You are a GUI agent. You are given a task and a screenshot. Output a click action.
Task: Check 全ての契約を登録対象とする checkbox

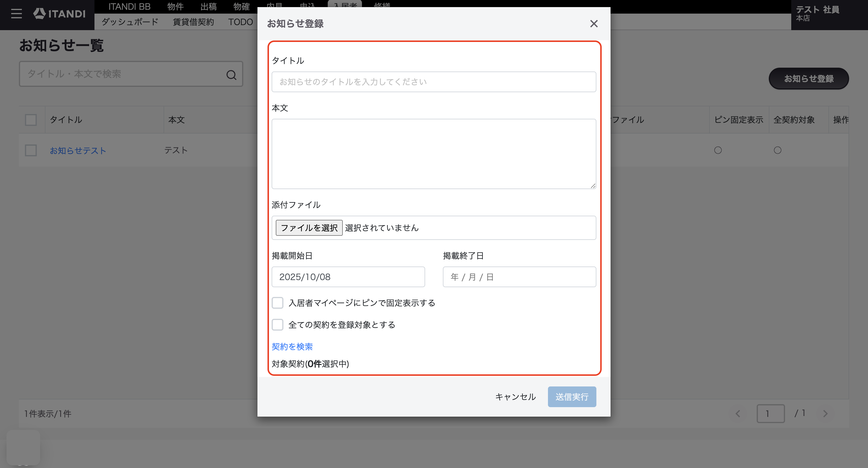click(x=278, y=325)
